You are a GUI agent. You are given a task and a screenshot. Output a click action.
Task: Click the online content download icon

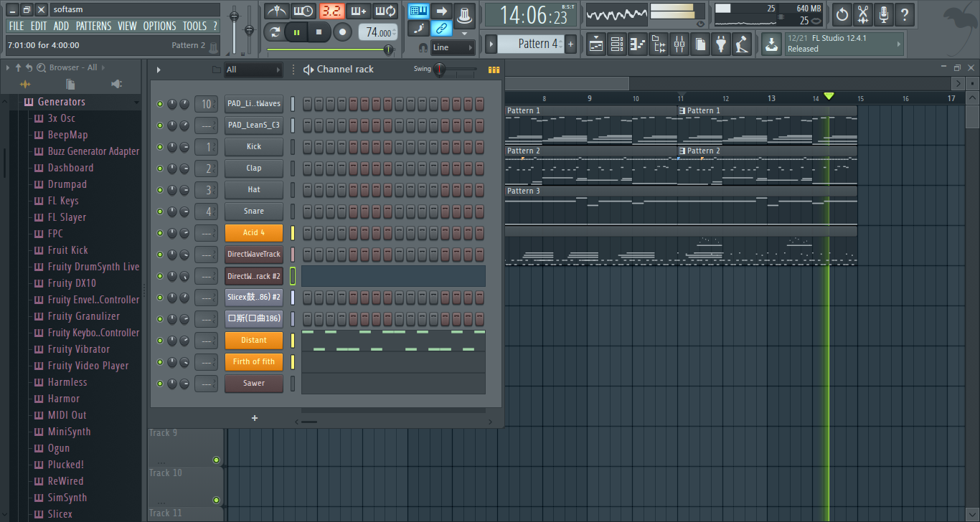[x=771, y=44]
